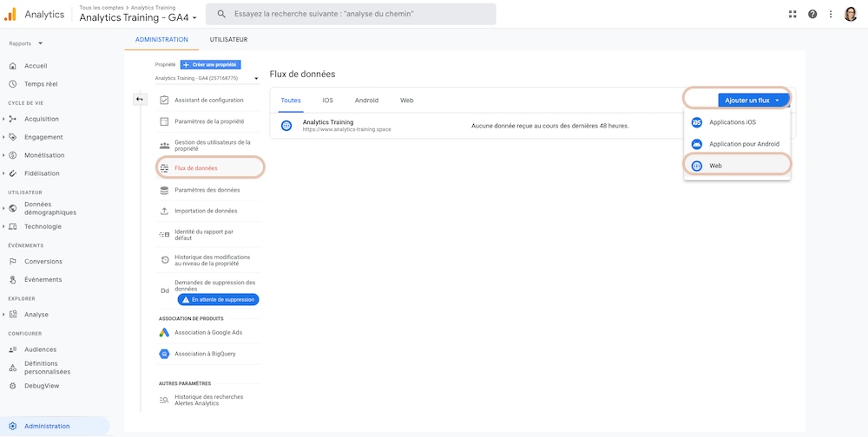Select the iOS streams tab

[x=328, y=101]
